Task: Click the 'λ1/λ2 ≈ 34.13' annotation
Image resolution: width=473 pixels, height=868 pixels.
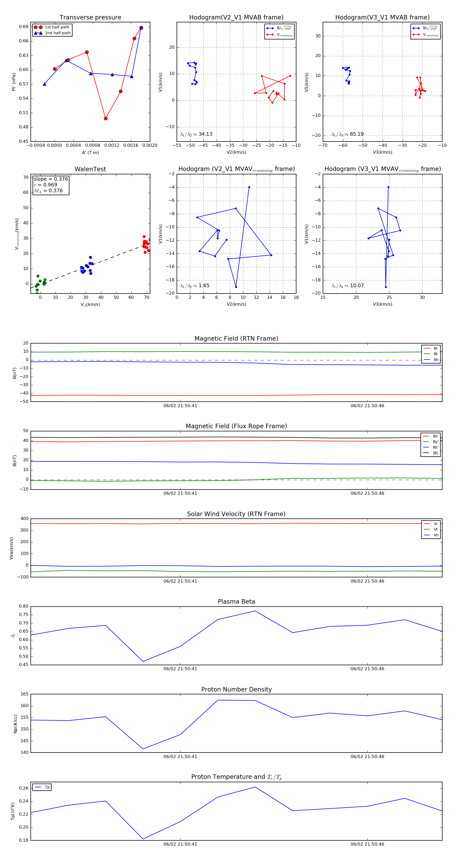Action: click(196, 134)
